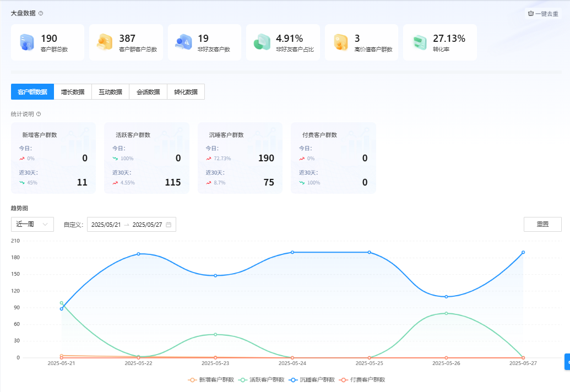Viewport: 570px width, 392px height.
Task: Click start date 2025/05/21 field
Action: point(106,225)
